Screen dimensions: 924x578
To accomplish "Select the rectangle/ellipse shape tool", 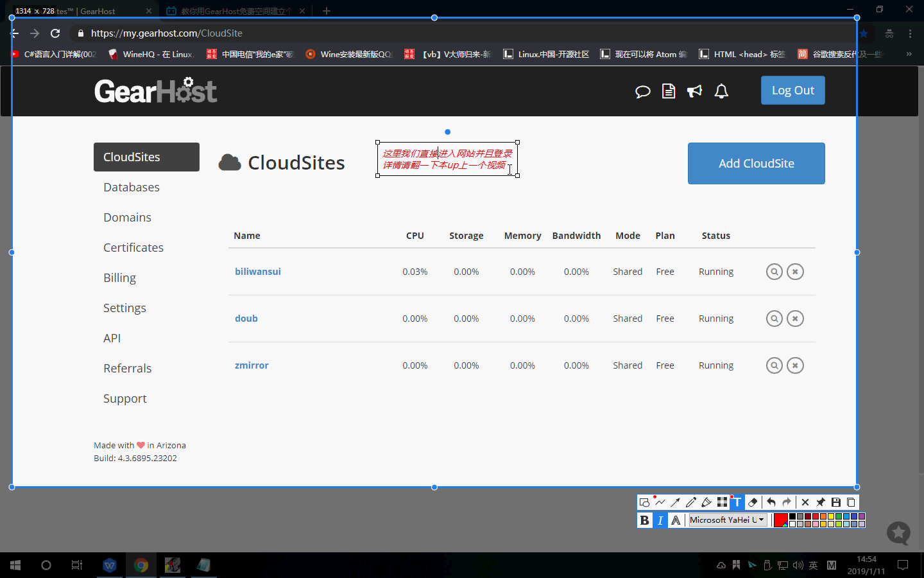I will coord(645,502).
